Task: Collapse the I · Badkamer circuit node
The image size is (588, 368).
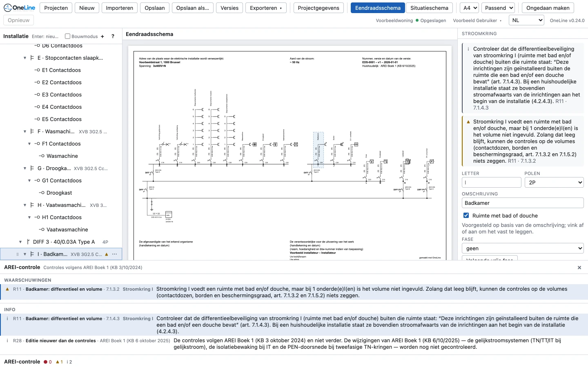Action: tap(25, 254)
